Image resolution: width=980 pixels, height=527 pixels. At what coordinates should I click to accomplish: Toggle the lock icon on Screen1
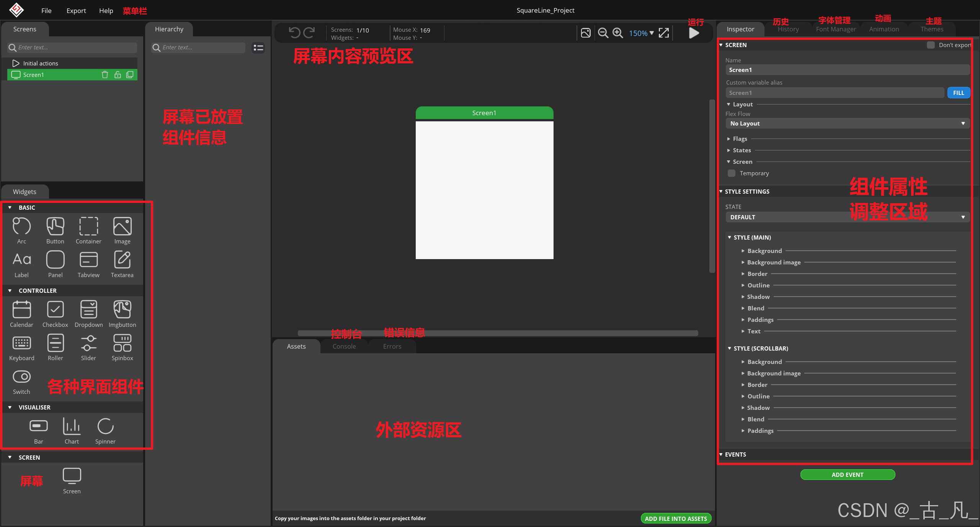pyautogui.click(x=118, y=75)
